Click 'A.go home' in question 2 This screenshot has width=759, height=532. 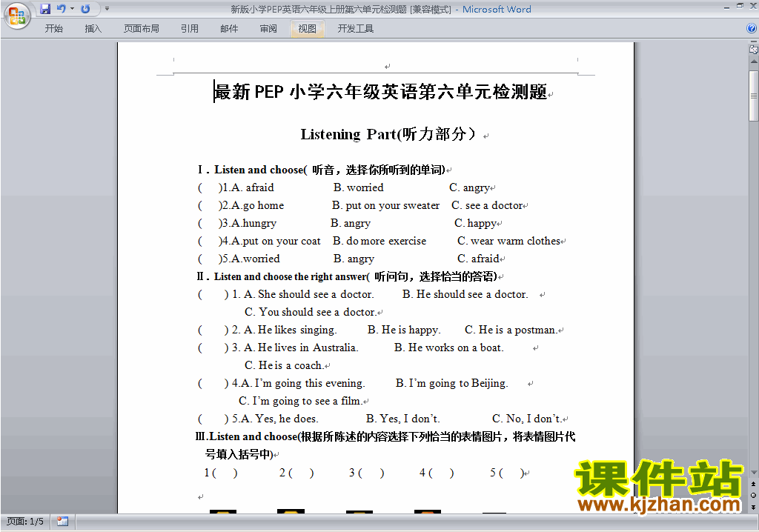click(257, 205)
